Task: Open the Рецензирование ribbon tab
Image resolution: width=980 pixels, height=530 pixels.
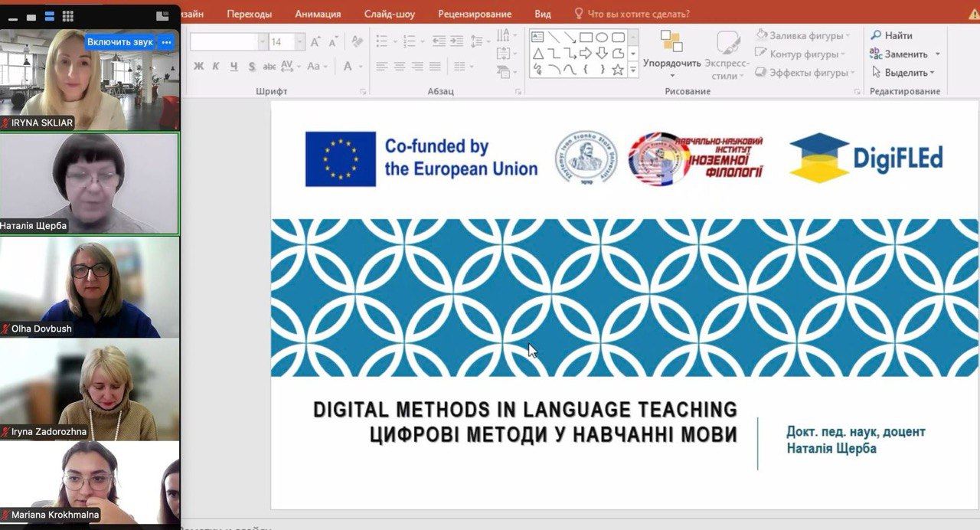Action: point(475,14)
